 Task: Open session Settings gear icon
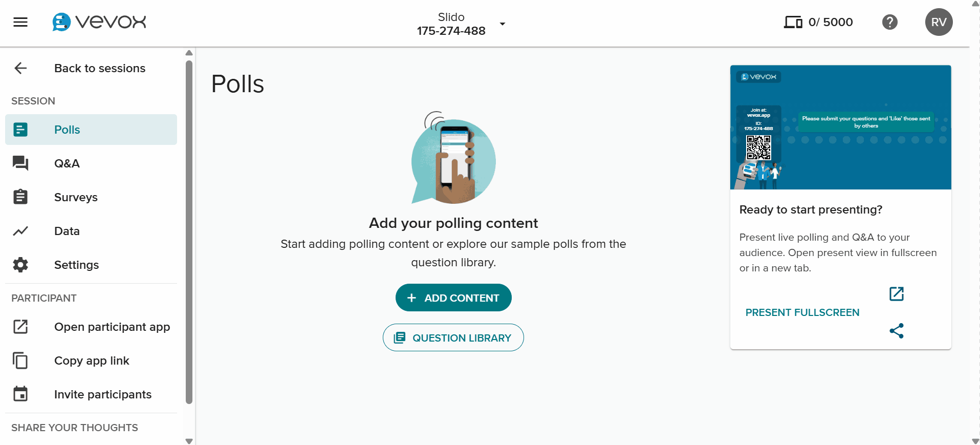(20, 265)
